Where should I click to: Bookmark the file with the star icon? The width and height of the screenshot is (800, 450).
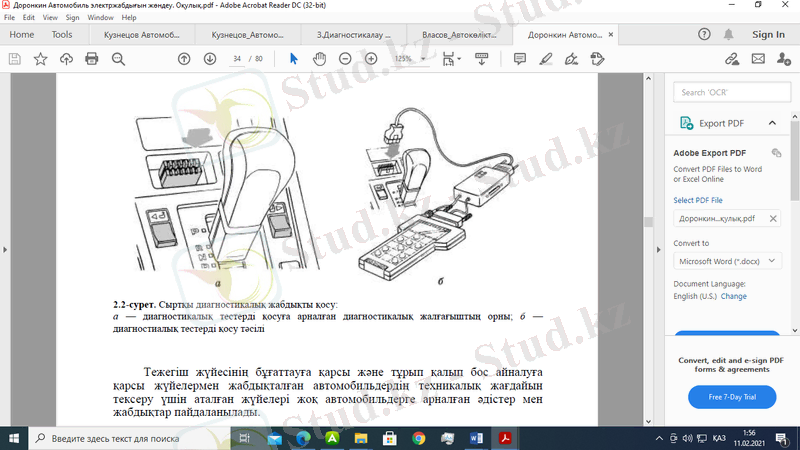(x=40, y=59)
